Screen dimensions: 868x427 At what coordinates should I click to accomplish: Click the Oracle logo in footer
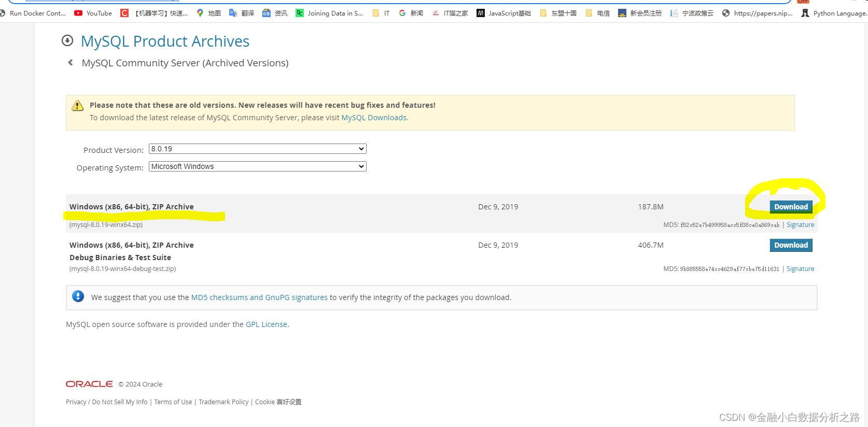pyautogui.click(x=89, y=384)
